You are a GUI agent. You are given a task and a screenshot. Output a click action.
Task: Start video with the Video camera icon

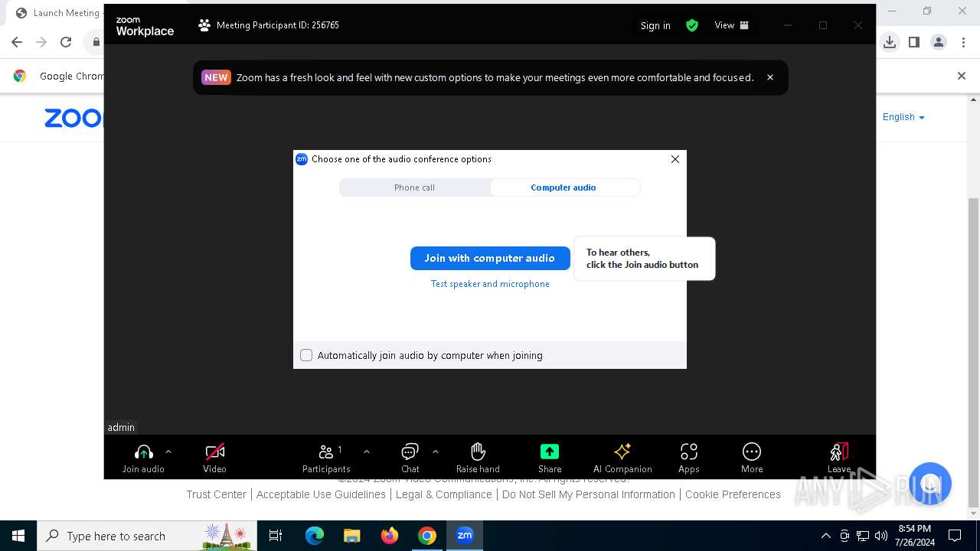click(215, 452)
